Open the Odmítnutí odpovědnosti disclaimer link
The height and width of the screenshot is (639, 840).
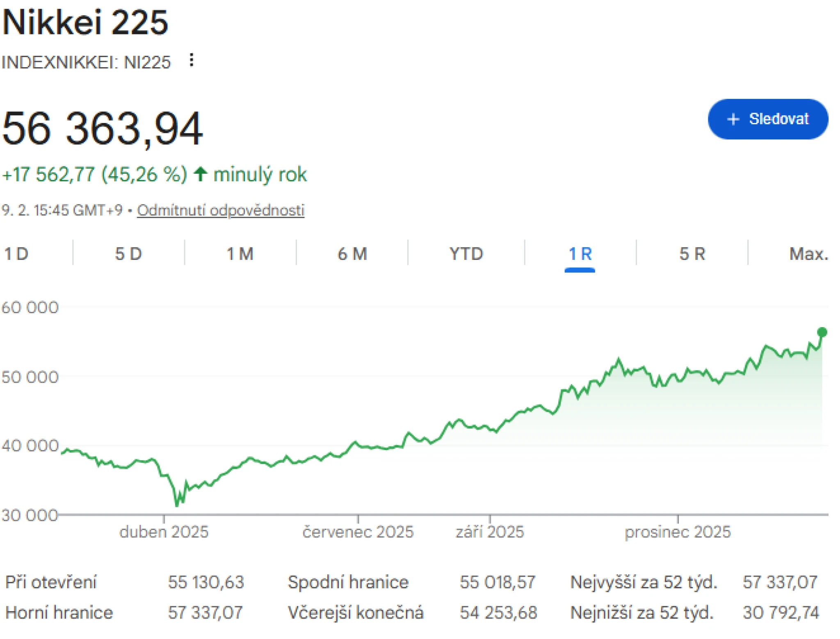click(x=220, y=210)
